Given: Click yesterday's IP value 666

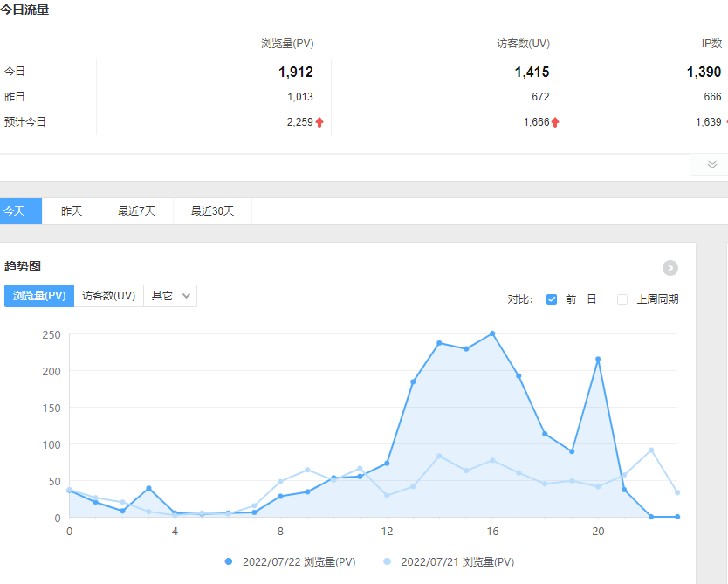Looking at the screenshot, I should [x=712, y=97].
